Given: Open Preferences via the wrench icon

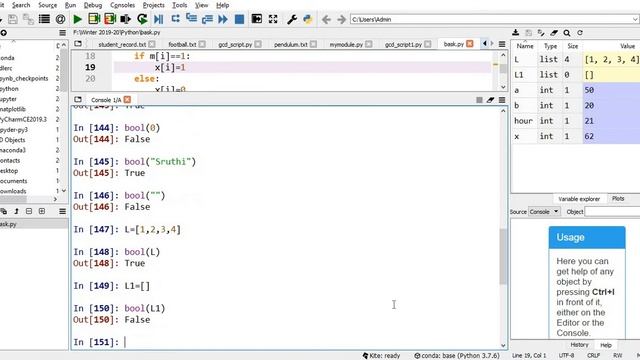Looking at the screenshot, I should click(291, 19).
